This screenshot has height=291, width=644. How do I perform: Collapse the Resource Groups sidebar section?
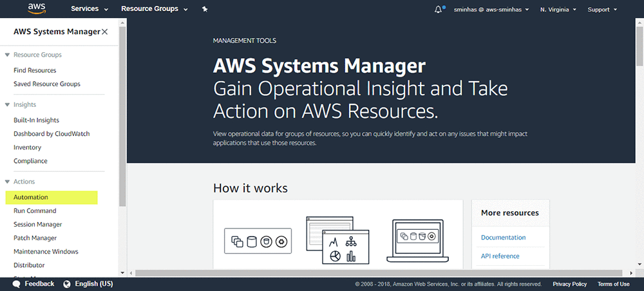7,55
